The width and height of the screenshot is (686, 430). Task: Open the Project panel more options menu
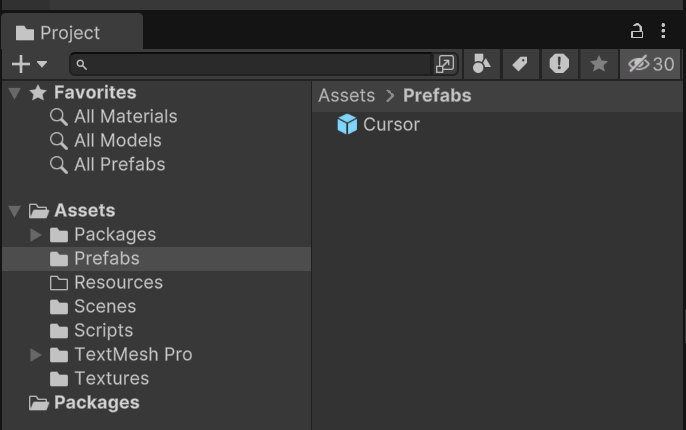click(x=663, y=31)
